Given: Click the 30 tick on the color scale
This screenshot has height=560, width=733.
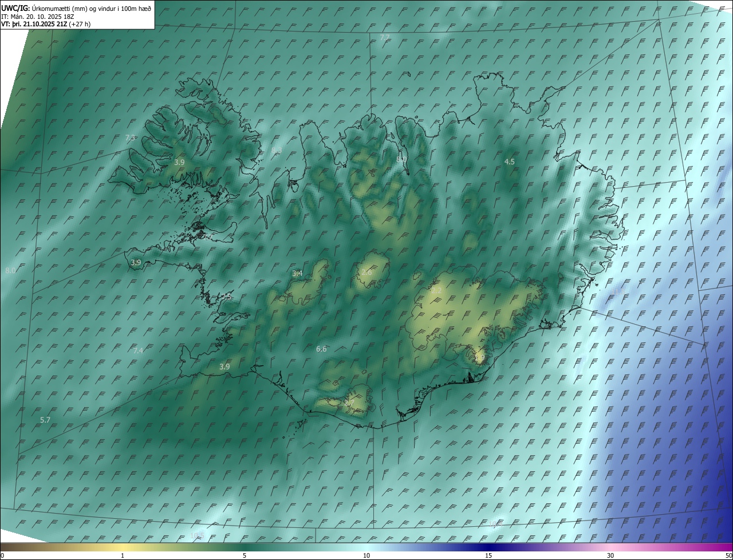Looking at the screenshot, I should (610, 556).
